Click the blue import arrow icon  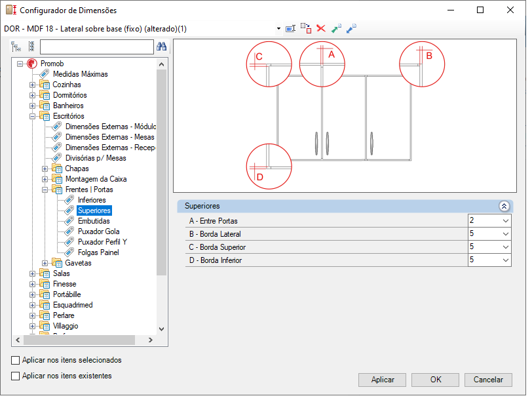[351, 28]
